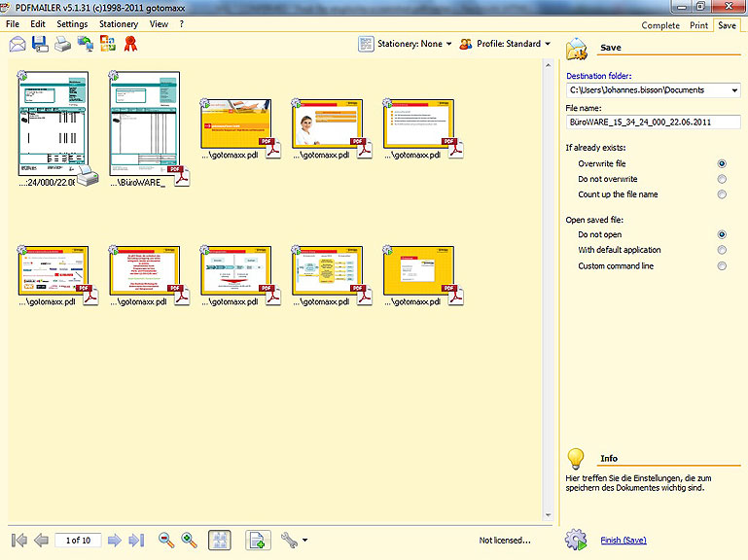Click the gear with play arrow icon
Image resolution: width=748 pixels, height=560 pixels.
click(x=576, y=540)
